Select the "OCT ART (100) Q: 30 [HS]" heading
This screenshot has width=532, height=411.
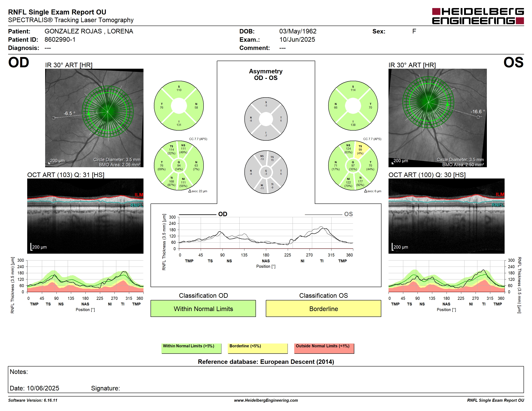point(427,175)
